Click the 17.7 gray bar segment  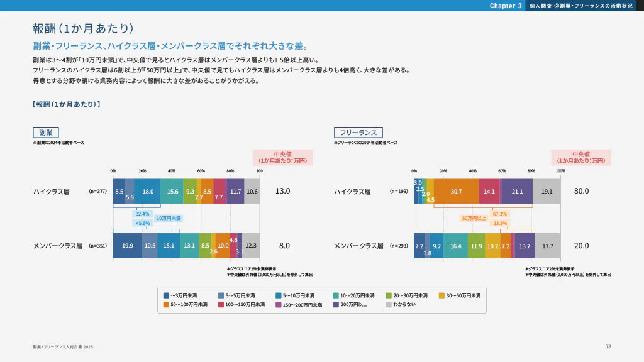(x=548, y=246)
